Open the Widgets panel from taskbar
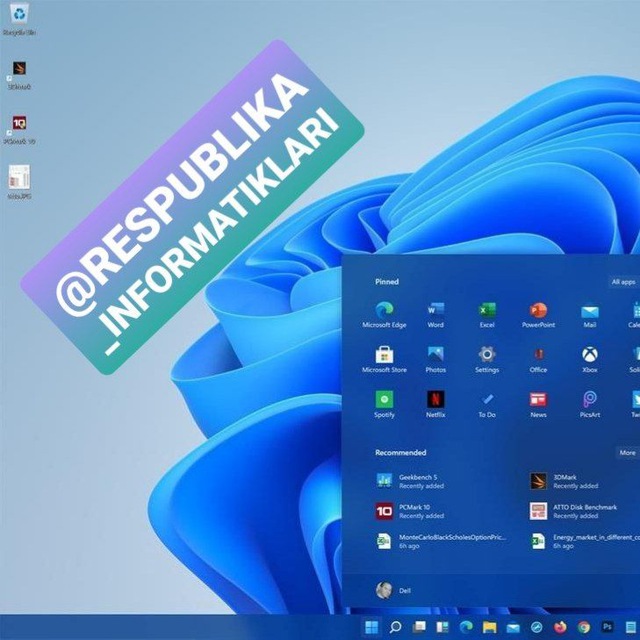 coord(442,627)
